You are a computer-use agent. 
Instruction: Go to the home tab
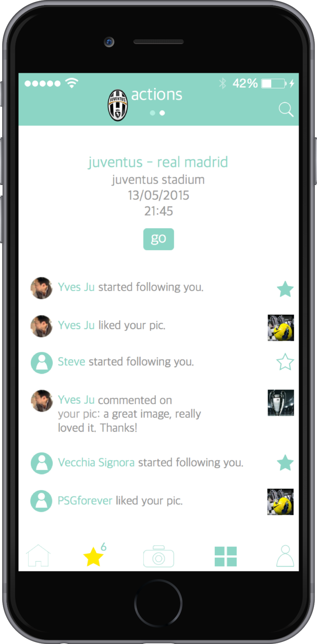[38, 556]
